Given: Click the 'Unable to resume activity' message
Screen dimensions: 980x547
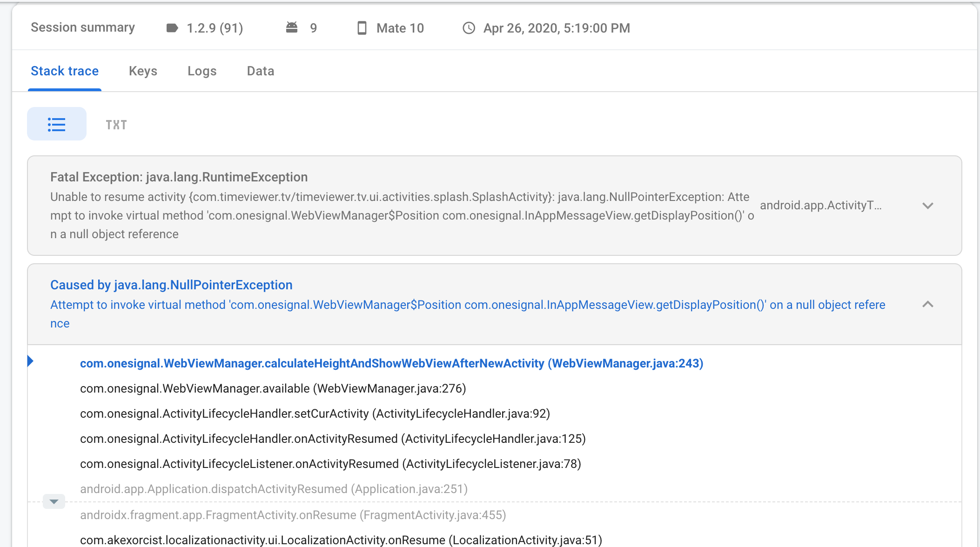Looking at the screenshot, I should point(402,215).
